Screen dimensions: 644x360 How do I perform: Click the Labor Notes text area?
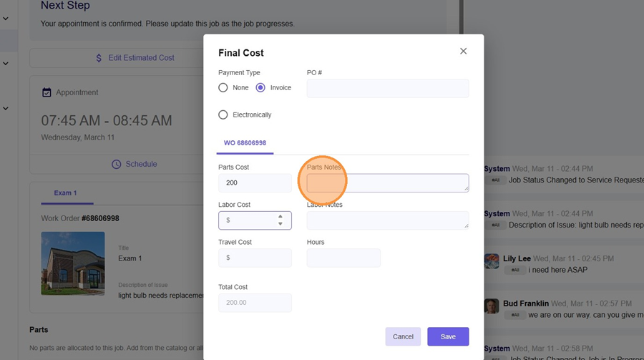387,220
